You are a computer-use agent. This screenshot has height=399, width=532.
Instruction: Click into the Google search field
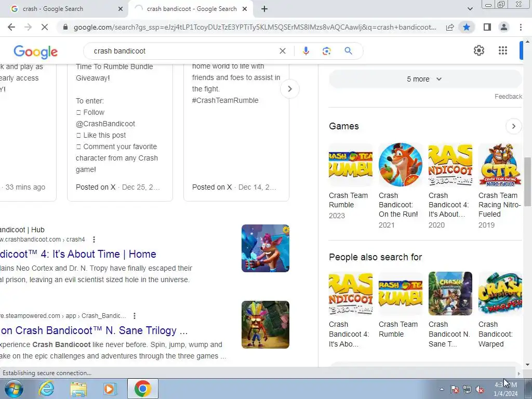183,51
